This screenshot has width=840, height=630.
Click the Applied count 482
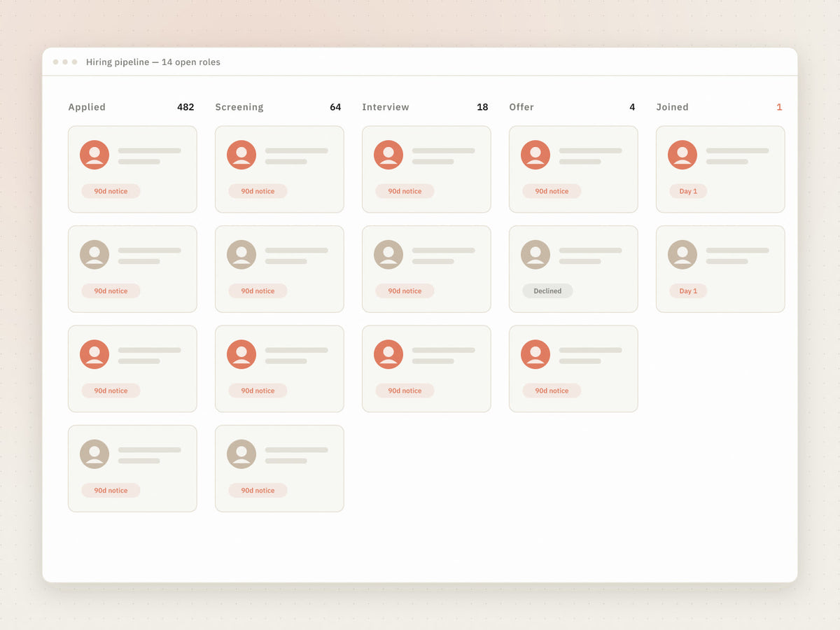coord(185,107)
